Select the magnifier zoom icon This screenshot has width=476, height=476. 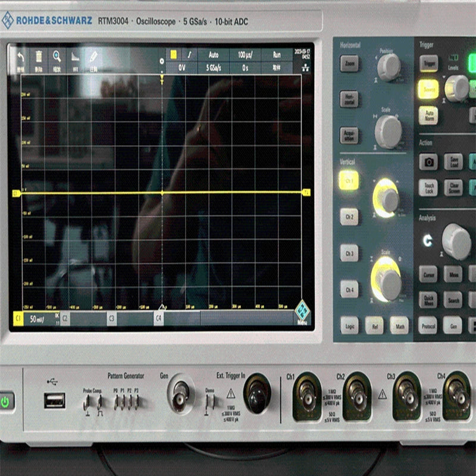click(55, 55)
